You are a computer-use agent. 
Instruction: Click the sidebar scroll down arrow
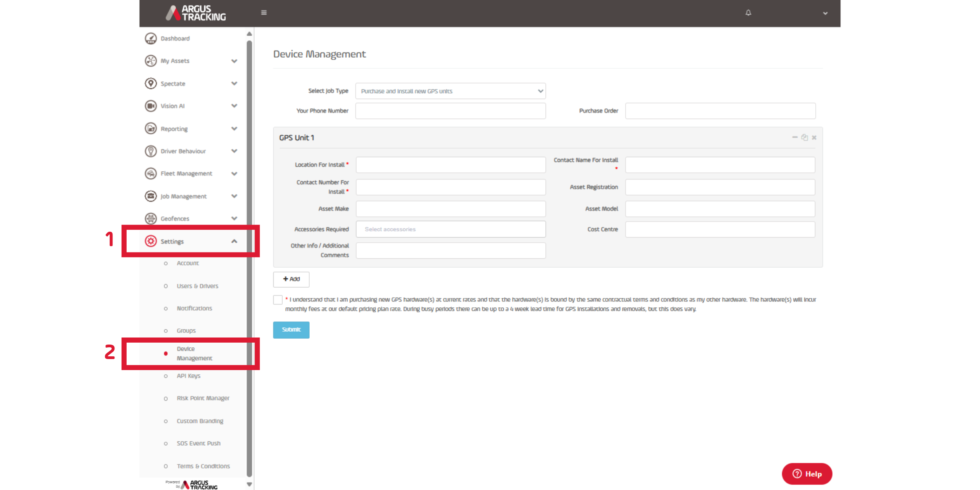[249, 485]
